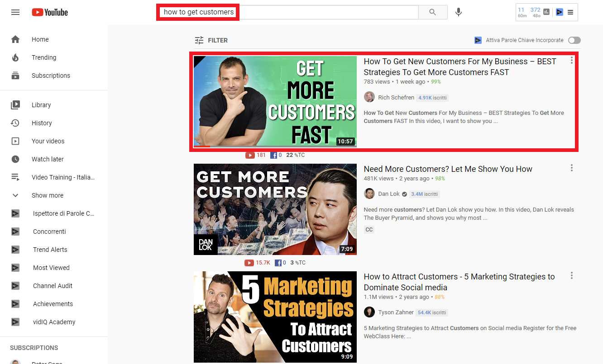
Task: Click the History clock icon
Action: point(15,123)
